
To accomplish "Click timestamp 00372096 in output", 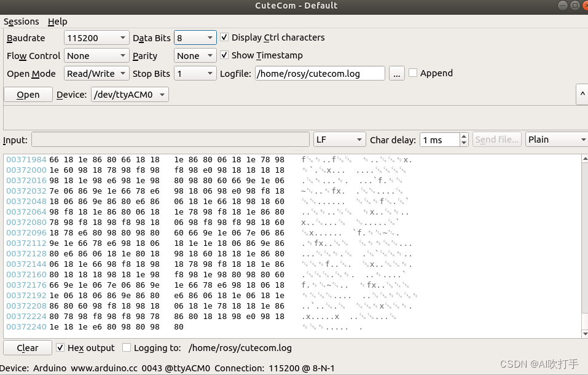I will click(x=26, y=233).
